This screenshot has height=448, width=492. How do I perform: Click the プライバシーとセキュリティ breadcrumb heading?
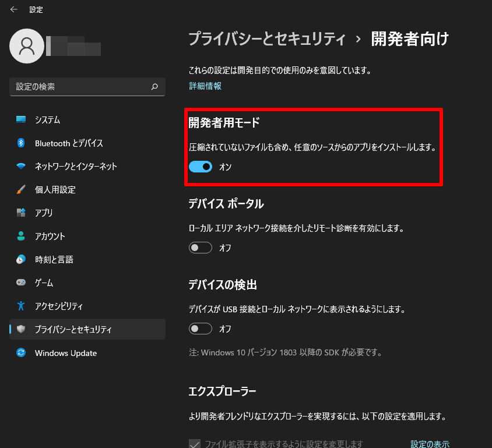[267, 40]
